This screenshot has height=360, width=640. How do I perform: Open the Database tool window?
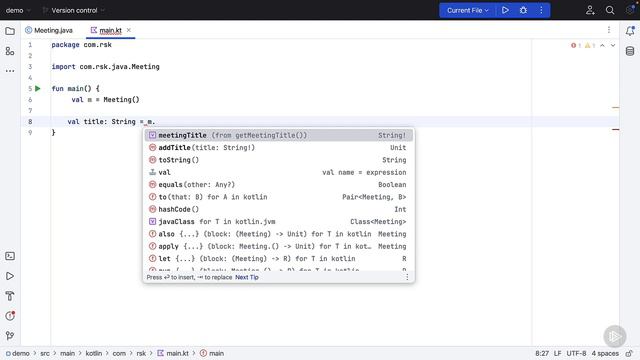click(x=630, y=51)
